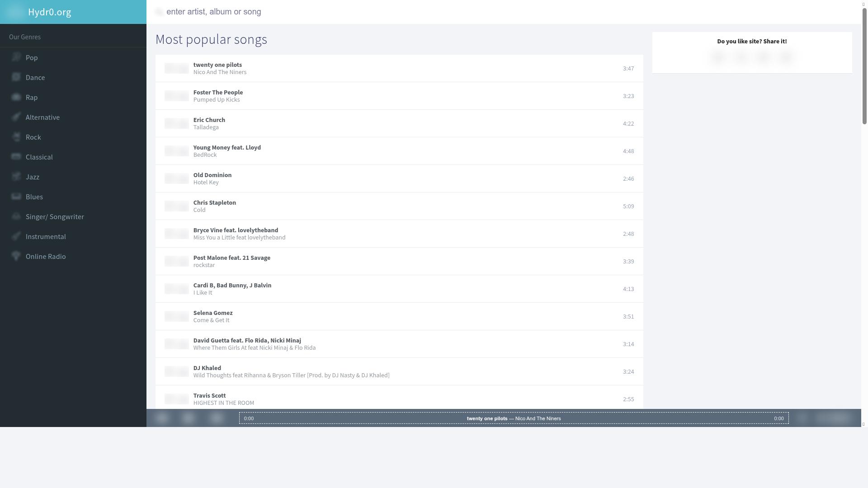The height and width of the screenshot is (488, 868).
Task: Open the Classical genre
Action: [39, 157]
